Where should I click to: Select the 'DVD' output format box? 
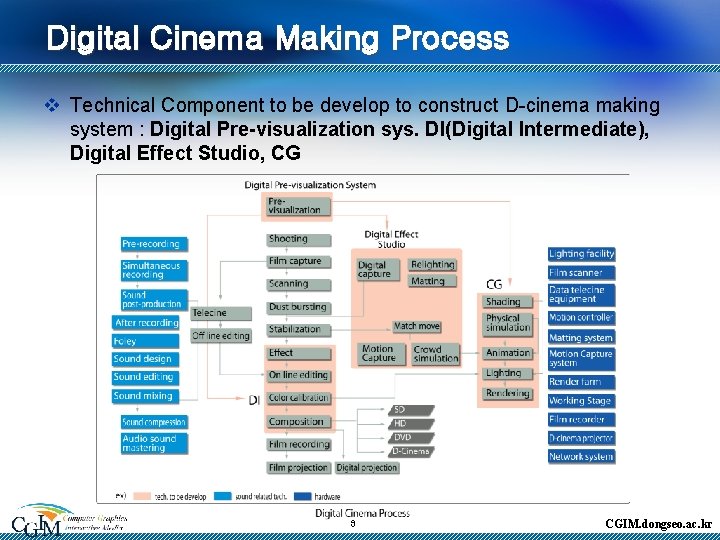tap(411, 438)
